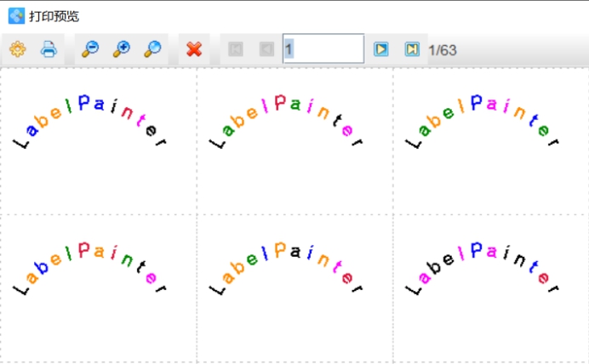Viewport: 589px width, 364px height.
Task: Select the label in bottom row, right column
Action: 483,270
